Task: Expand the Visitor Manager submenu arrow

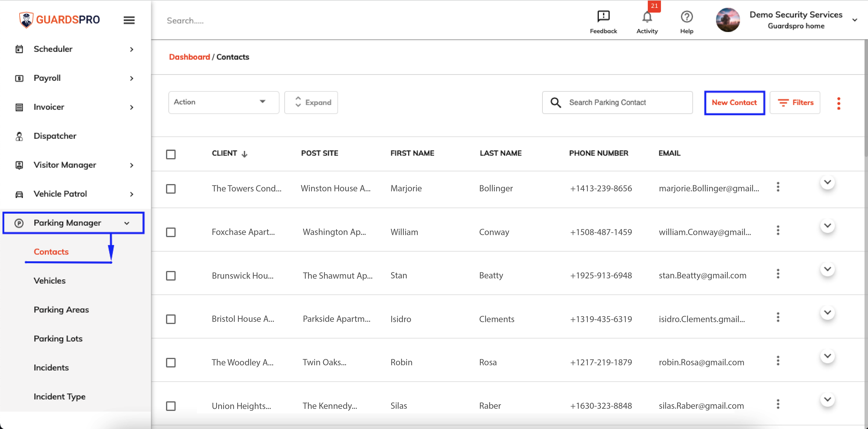Action: click(132, 165)
